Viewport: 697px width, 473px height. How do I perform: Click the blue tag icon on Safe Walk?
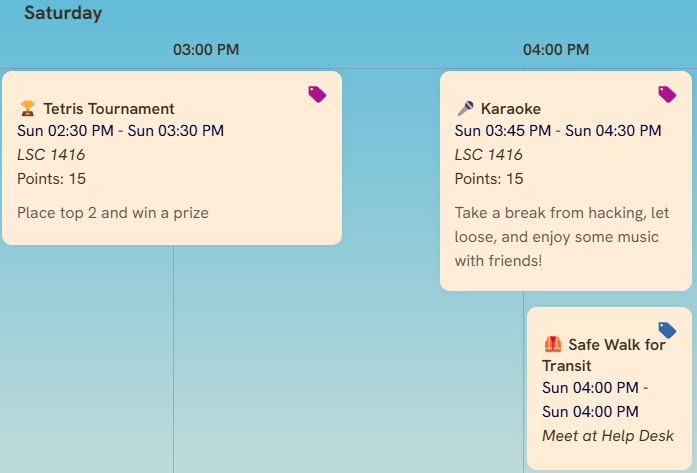pos(667,330)
